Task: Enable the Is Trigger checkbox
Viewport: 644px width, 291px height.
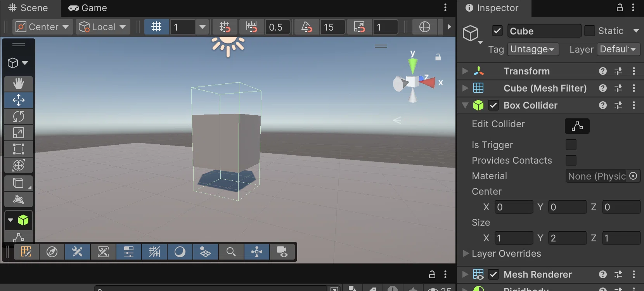Action: [571, 145]
